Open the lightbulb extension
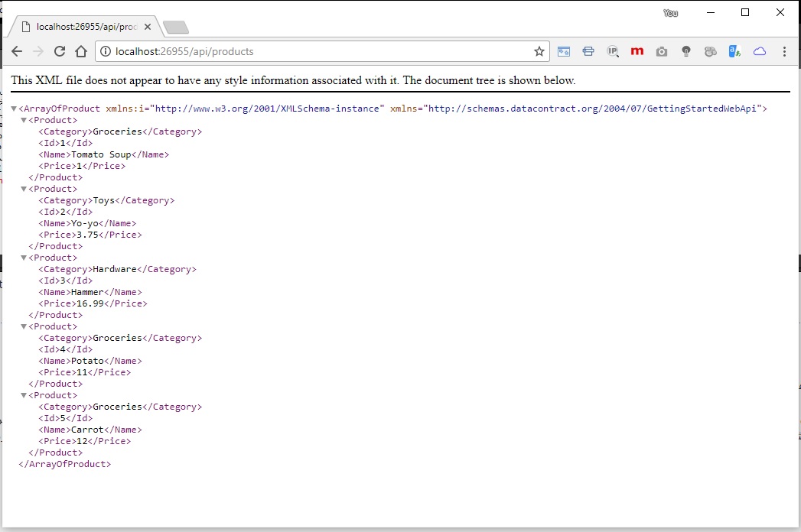 686,51
